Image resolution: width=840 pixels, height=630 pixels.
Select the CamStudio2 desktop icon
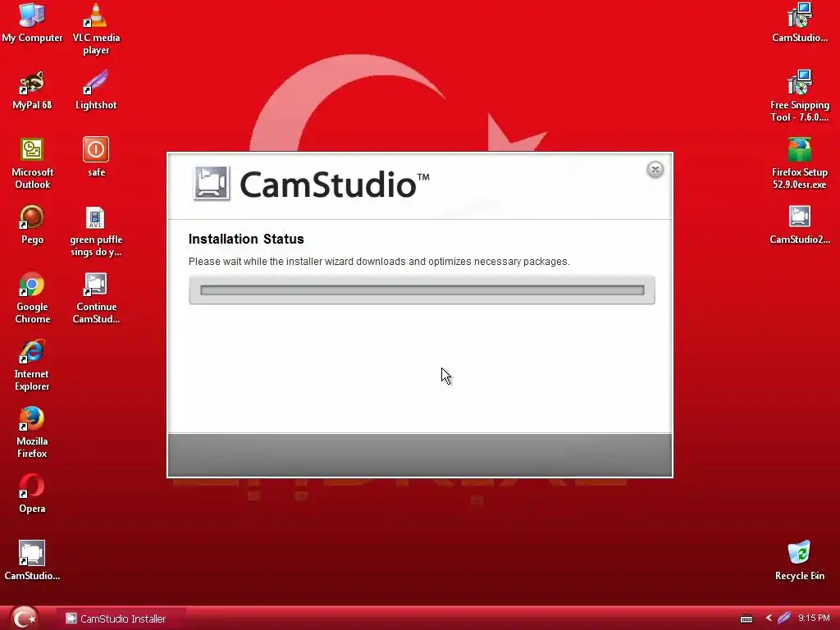tap(799, 225)
